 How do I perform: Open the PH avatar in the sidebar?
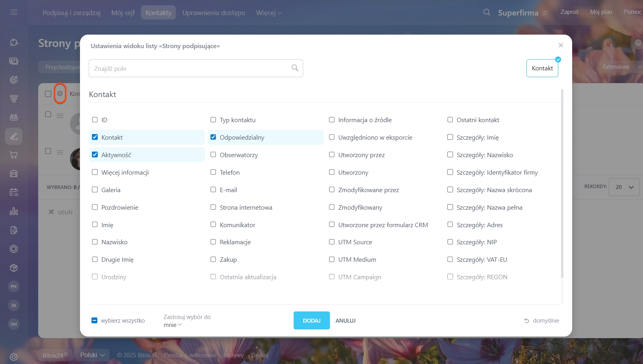(14, 286)
